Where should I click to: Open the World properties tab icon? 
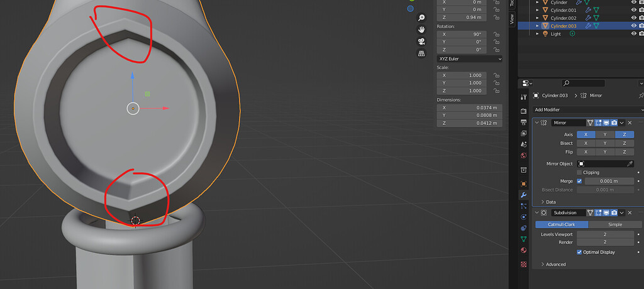pos(523,156)
